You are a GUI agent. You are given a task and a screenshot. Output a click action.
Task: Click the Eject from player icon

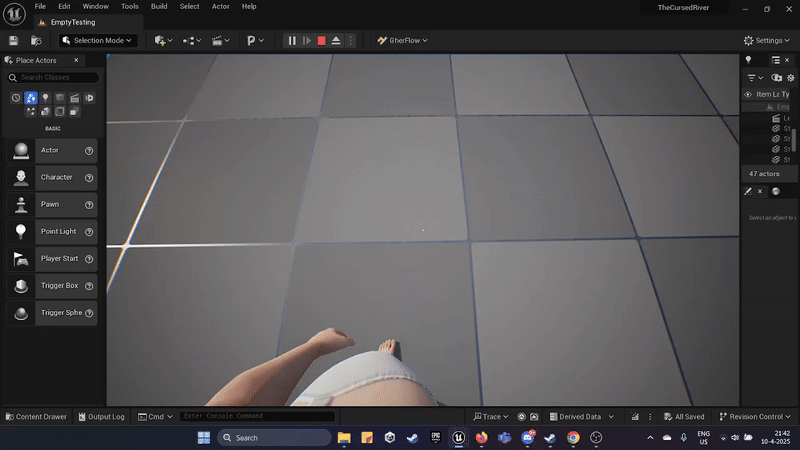click(x=336, y=41)
